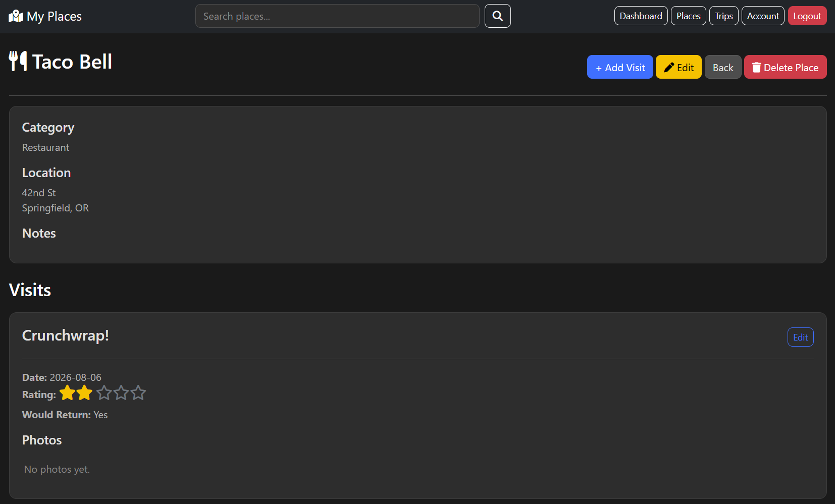Click the map icon beside My Places
Image resolution: width=835 pixels, height=504 pixels.
pos(16,16)
